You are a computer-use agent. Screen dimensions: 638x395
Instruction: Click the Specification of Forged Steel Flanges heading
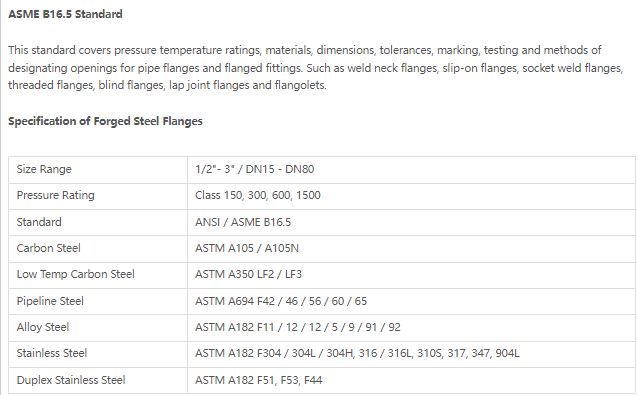[x=105, y=121]
